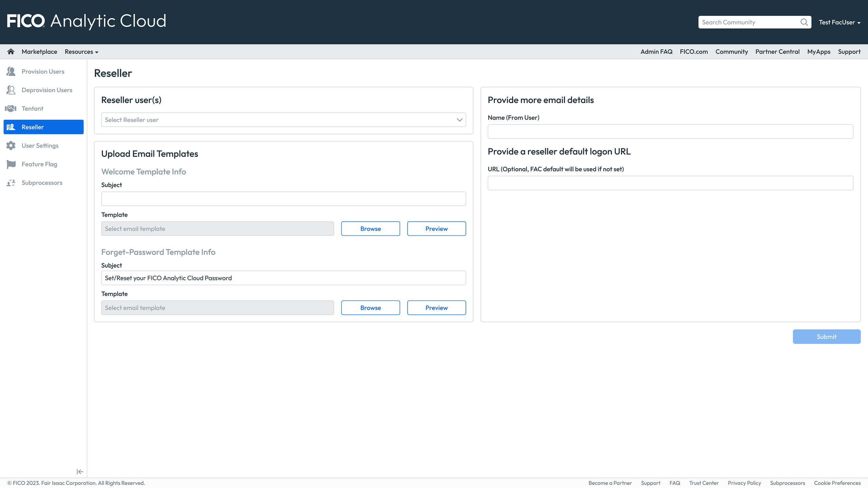Click the FICO Analytic Cloud logo
The width and height of the screenshot is (868, 488).
(86, 21)
